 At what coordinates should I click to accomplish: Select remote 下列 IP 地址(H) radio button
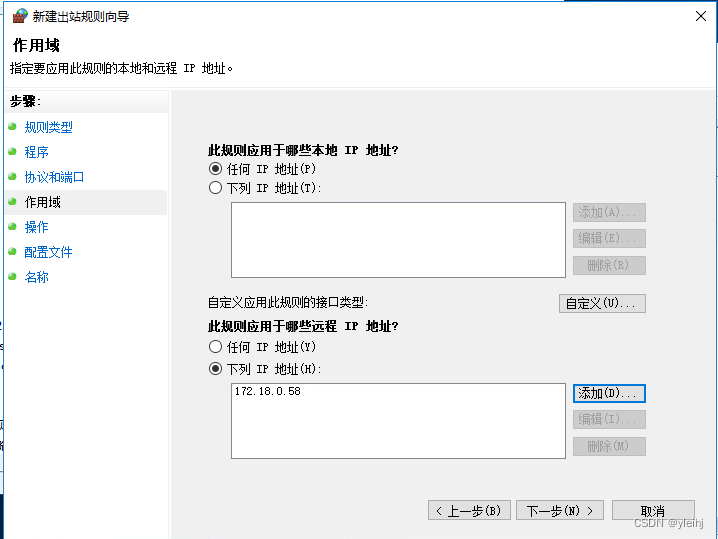215,369
